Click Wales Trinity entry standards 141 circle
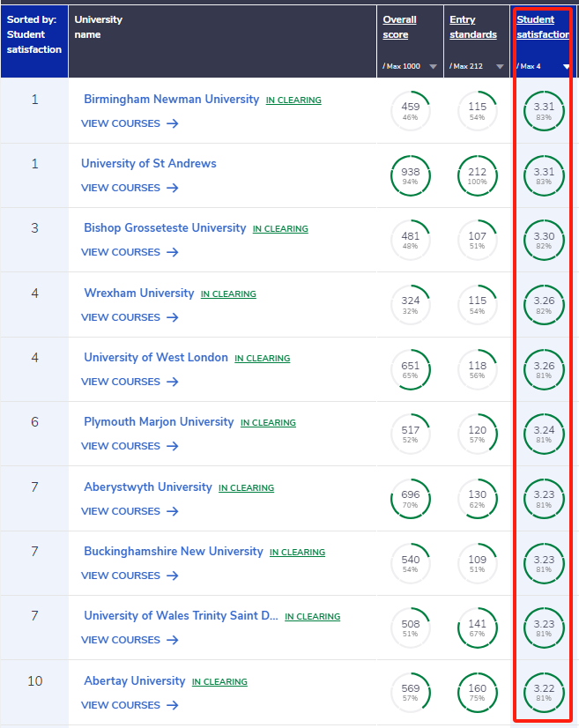Image resolution: width=579 pixels, height=728 pixels. (x=478, y=628)
